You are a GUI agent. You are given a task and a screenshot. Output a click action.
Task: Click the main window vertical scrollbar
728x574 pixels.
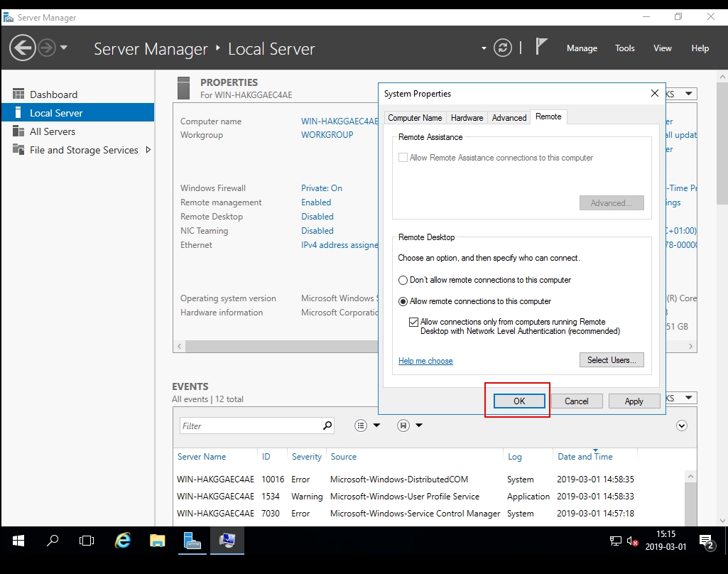pyautogui.click(x=722, y=144)
